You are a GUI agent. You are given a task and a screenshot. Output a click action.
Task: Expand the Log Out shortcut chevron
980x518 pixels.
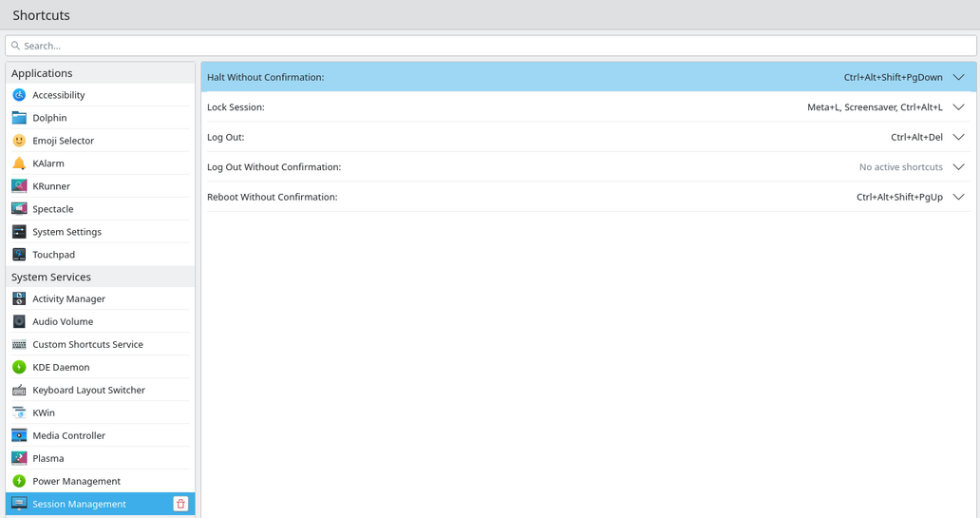point(959,137)
